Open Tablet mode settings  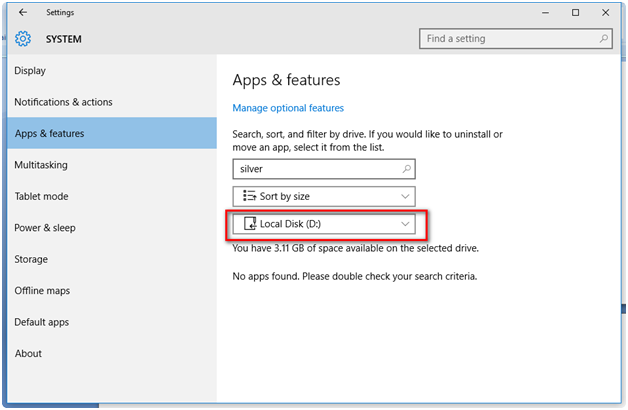click(41, 196)
